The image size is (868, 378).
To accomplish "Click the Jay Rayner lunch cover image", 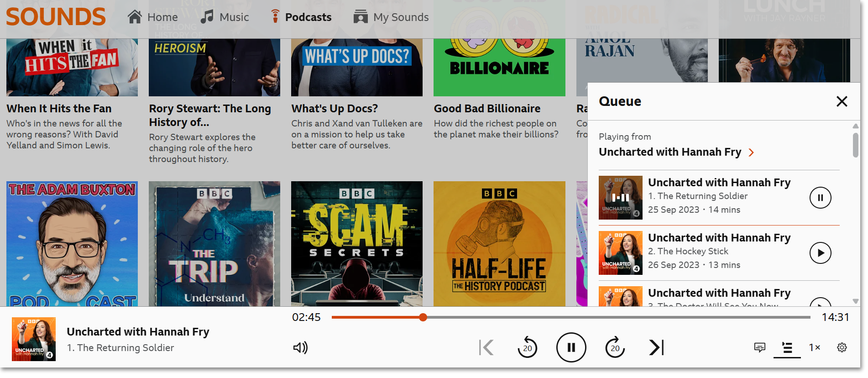I will pos(784,60).
